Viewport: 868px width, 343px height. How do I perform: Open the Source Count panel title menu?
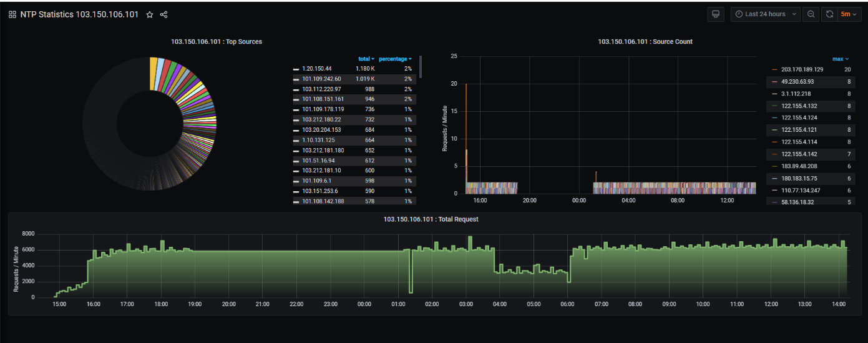[x=645, y=42]
